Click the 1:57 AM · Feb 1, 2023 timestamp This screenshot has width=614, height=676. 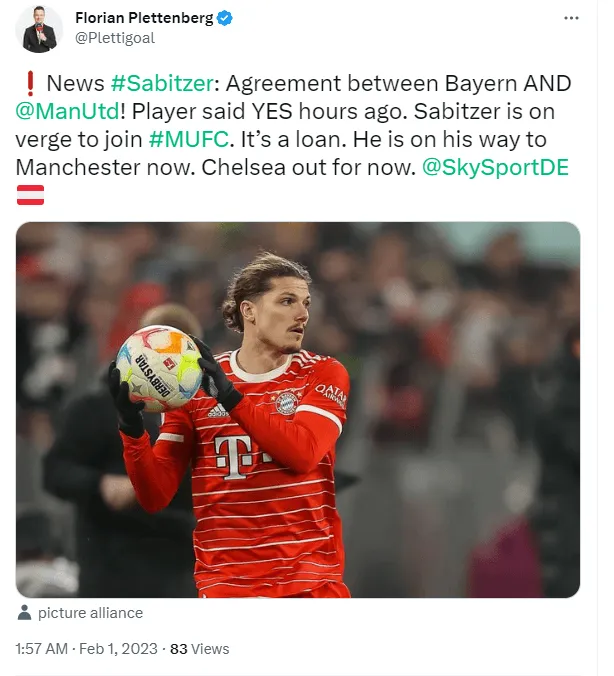point(86,649)
